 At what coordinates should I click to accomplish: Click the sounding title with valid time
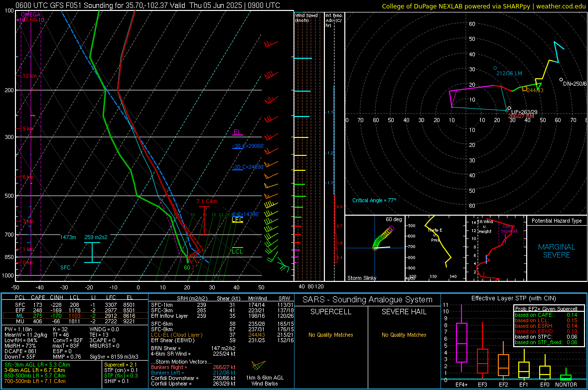(x=147, y=5)
